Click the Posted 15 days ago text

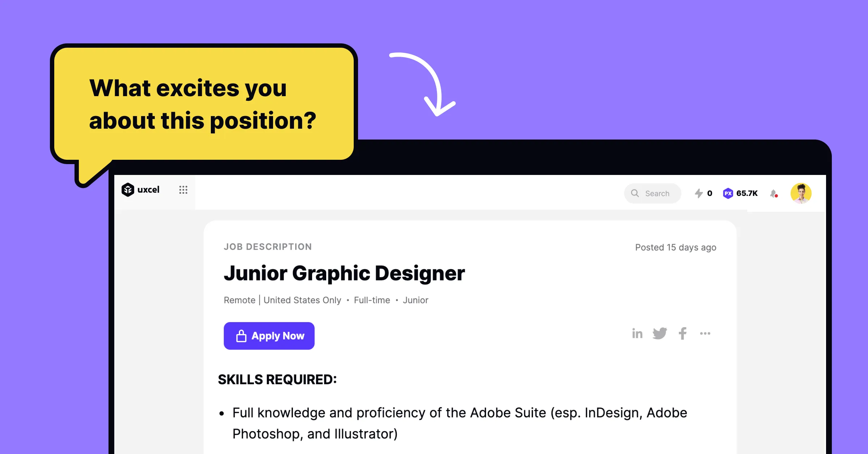676,248
